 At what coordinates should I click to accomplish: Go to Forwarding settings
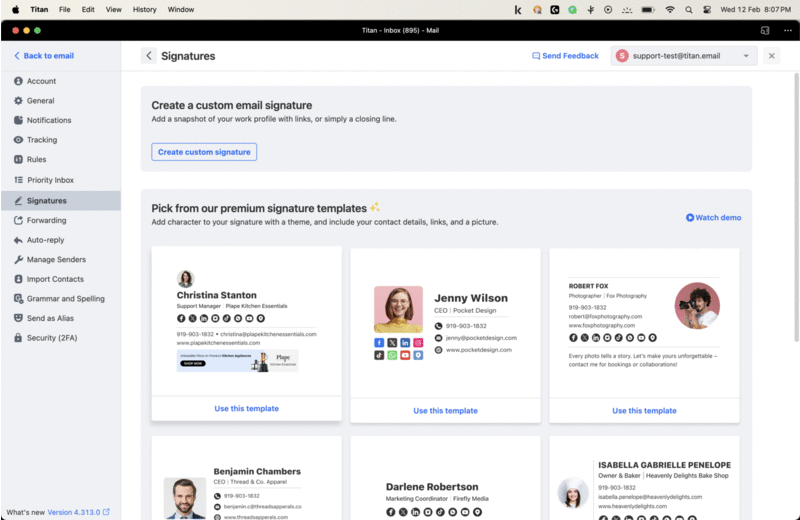(46, 220)
